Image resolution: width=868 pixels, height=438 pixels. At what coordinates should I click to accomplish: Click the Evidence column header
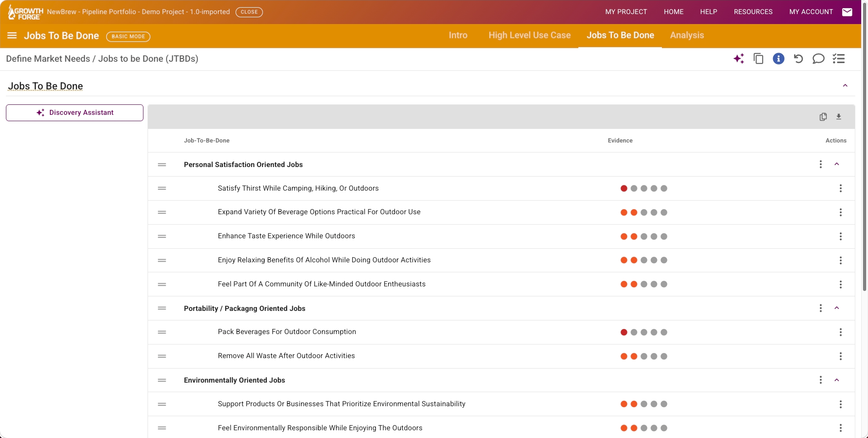click(x=620, y=141)
